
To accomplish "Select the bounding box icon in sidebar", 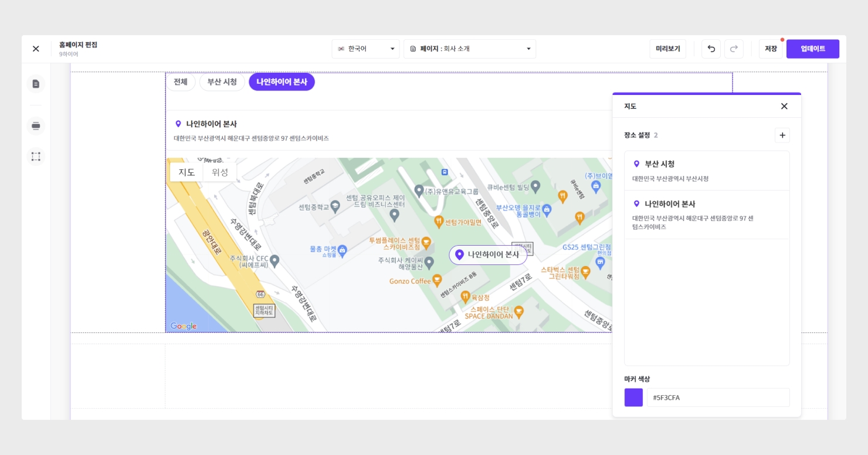I will pos(36,157).
